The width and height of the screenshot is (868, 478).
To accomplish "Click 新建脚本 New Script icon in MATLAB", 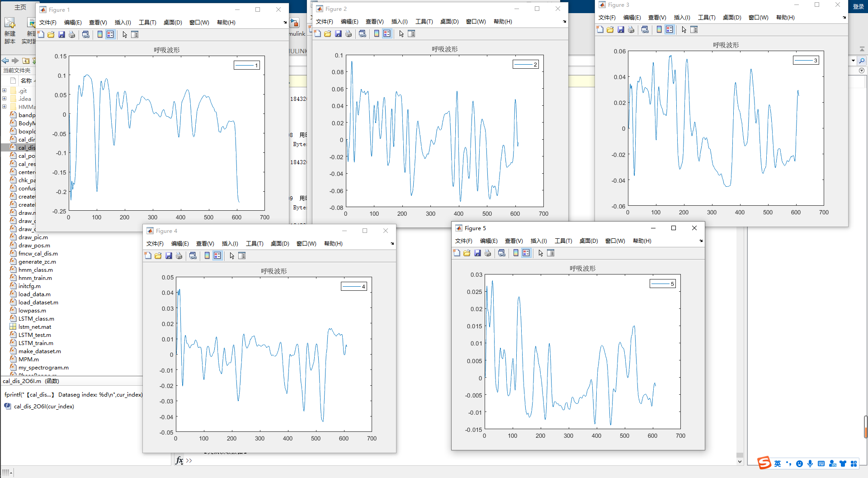I will click(x=10, y=30).
